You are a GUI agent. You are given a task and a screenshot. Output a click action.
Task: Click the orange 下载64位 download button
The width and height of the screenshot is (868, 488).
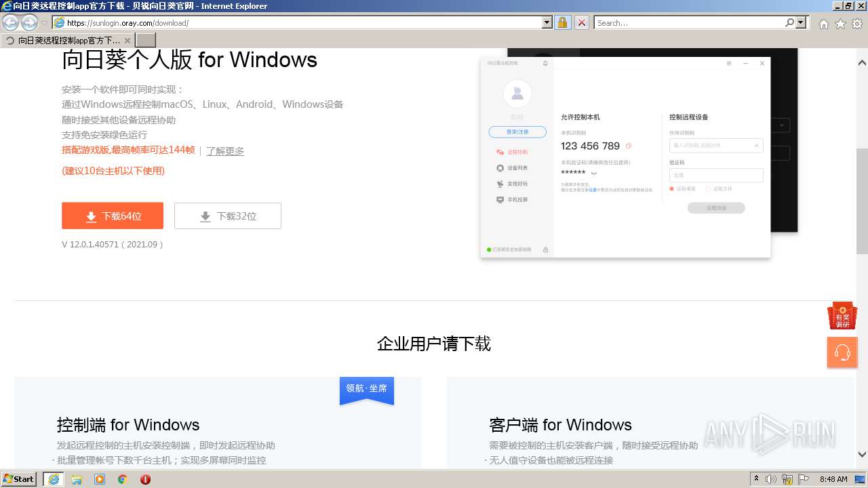pyautogui.click(x=113, y=216)
